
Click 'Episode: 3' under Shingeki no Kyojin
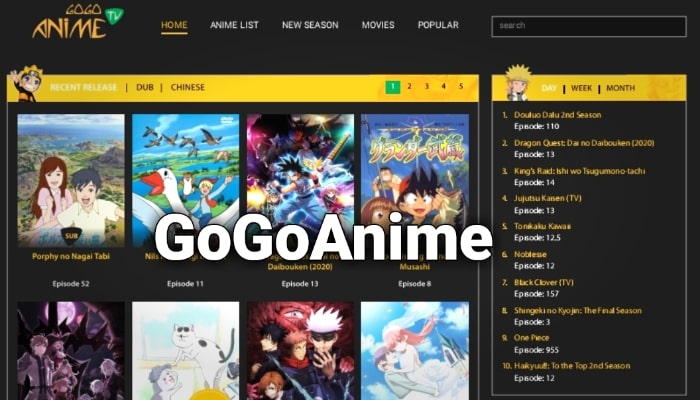pyautogui.click(x=532, y=322)
